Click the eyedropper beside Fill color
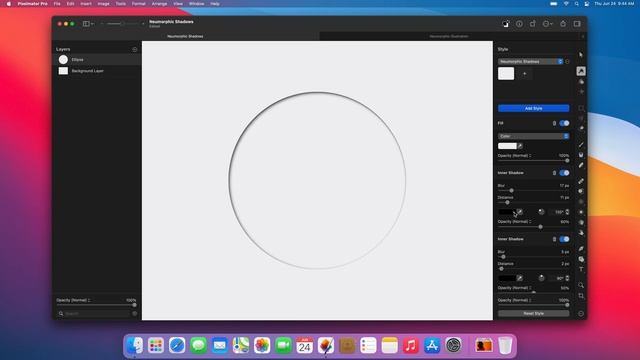The width and height of the screenshot is (640, 360). click(520, 146)
